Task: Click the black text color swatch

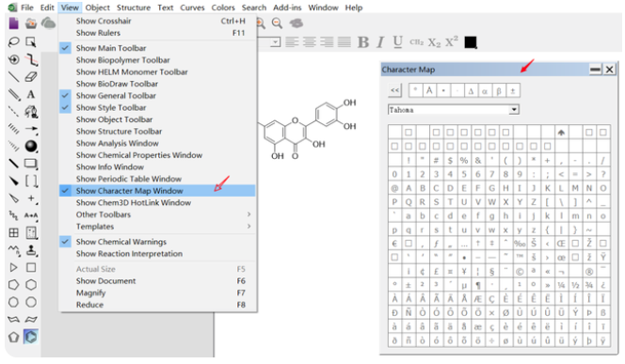Action: click(x=471, y=42)
